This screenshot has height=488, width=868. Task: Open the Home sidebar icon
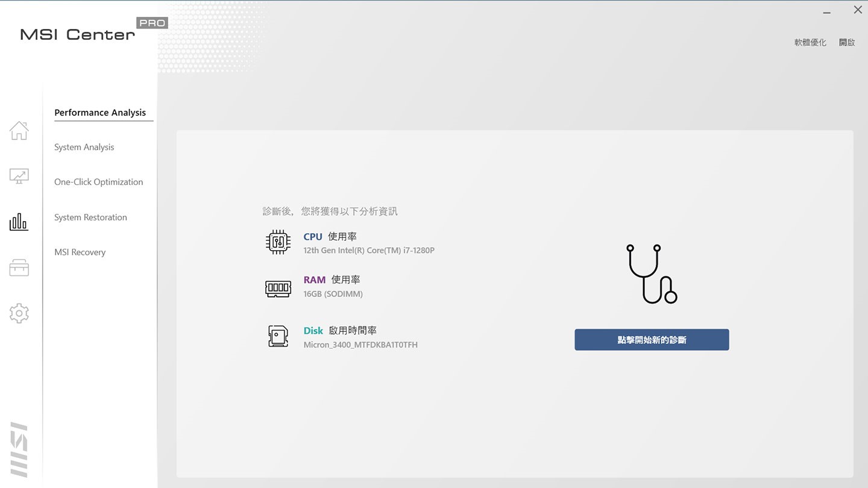click(x=19, y=130)
